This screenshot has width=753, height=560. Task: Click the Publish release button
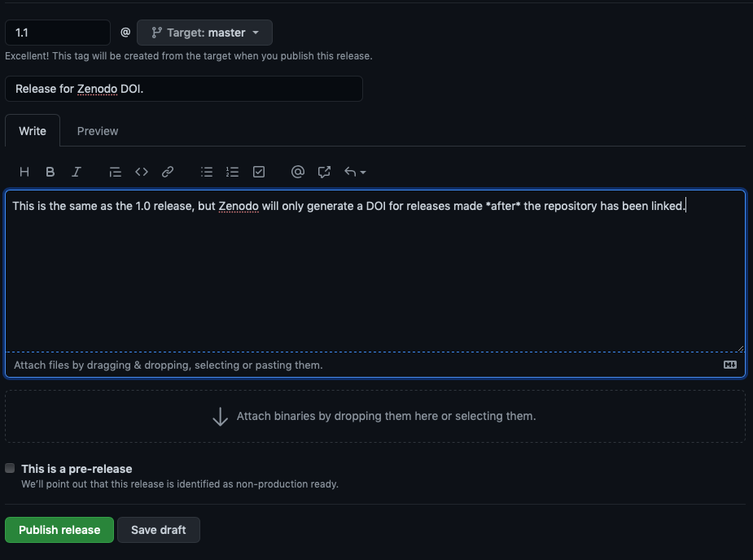click(59, 530)
